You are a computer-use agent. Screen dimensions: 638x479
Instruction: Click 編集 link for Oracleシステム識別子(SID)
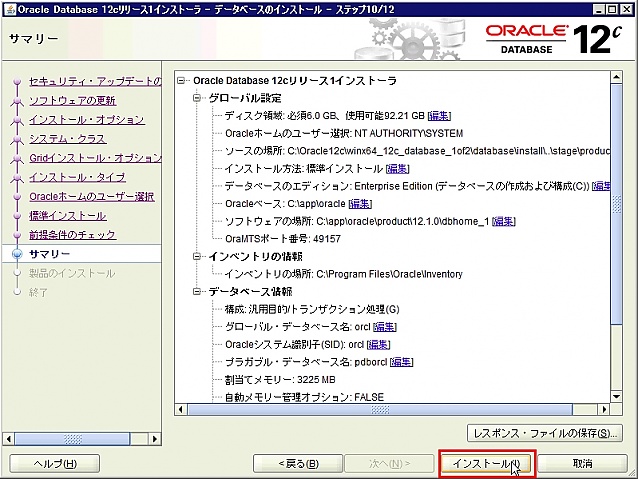pos(378,345)
